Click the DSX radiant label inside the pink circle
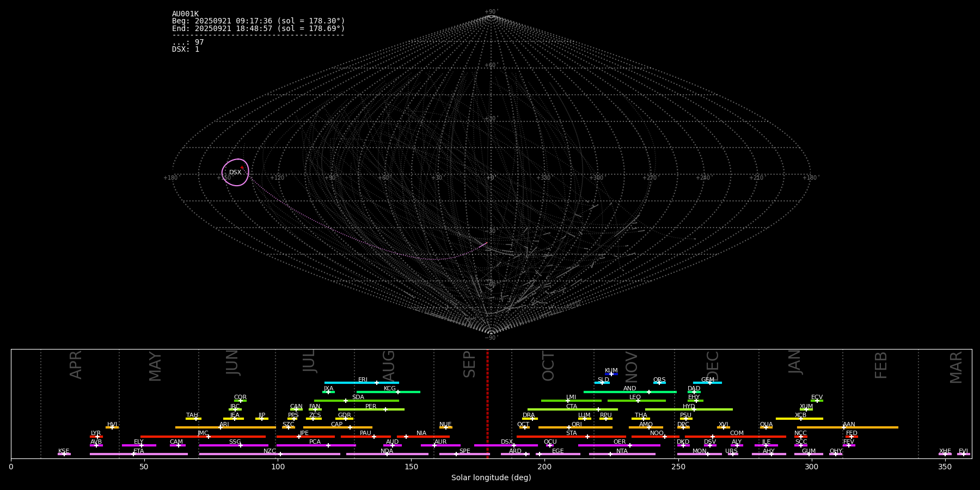The image size is (980, 490). (235, 173)
